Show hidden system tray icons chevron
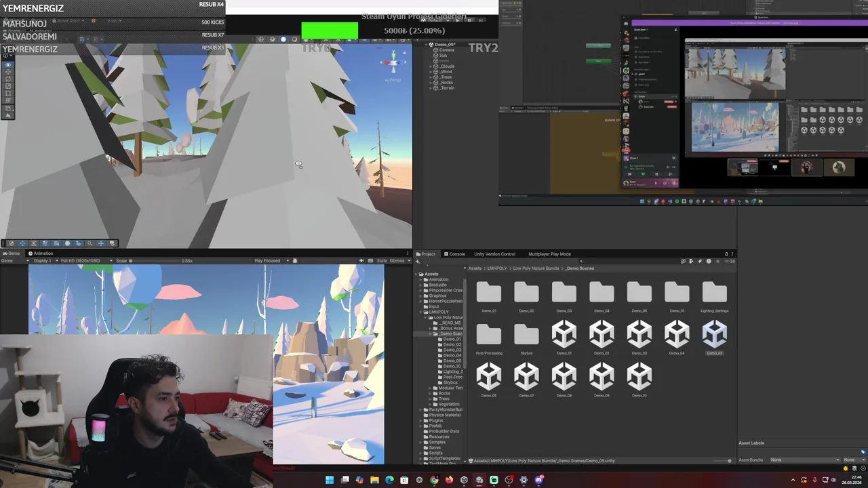Screen dimensions: 868x488 coord(793,480)
